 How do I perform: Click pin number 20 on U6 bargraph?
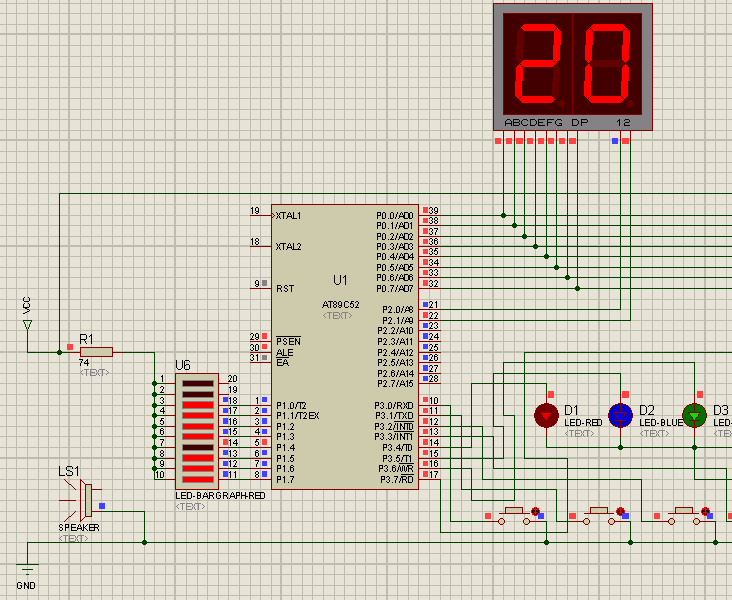pos(232,379)
